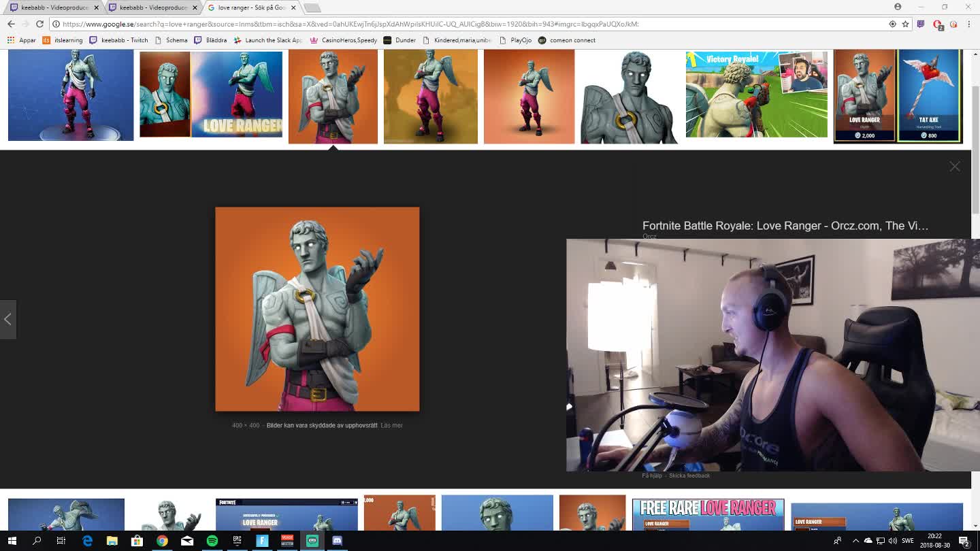The height and width of the screenshot is (551, 980).
Task: Close the love ranger tab
Action: point(293,7)
